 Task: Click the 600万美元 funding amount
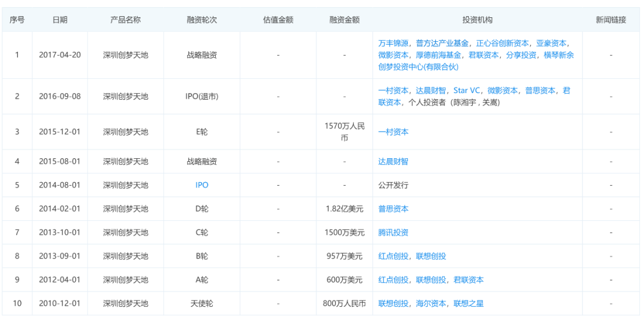(x=345, y=280)
